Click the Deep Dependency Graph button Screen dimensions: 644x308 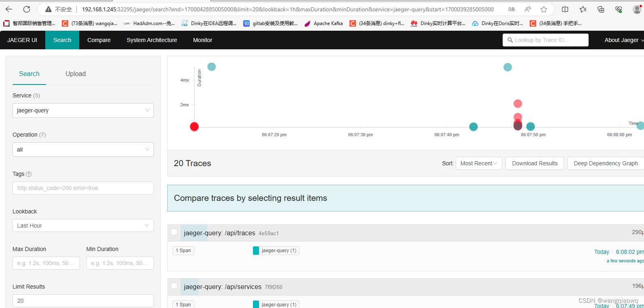pyautogui.click(x=606, y=163)
